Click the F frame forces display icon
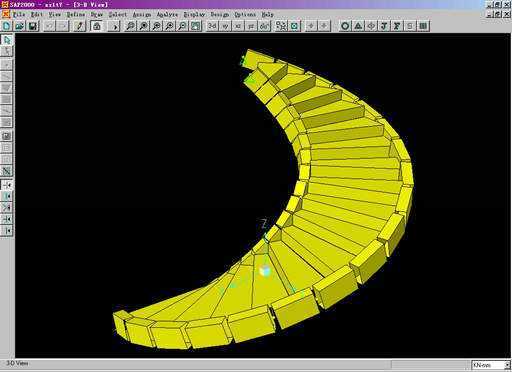Screen dimensions: 512x372 point(397,26)
